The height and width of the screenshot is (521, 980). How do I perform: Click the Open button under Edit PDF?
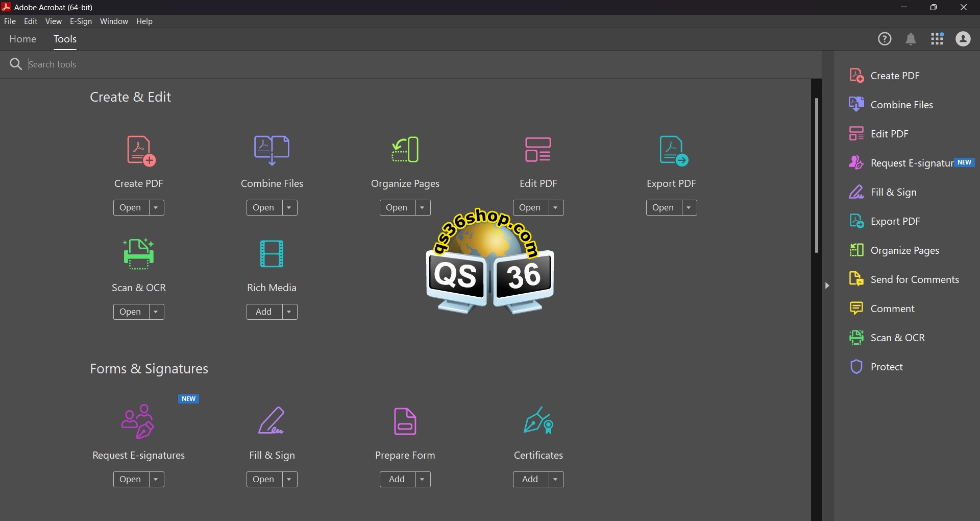[530, 208]
